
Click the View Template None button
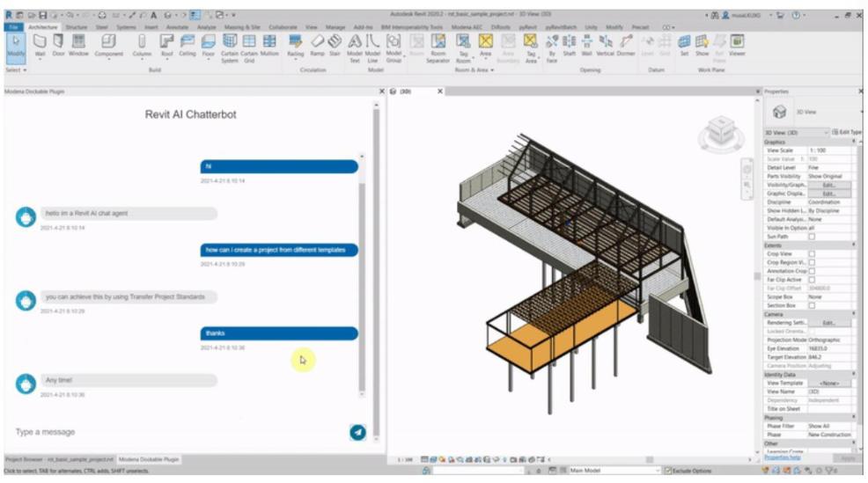(x=828, y=383)
